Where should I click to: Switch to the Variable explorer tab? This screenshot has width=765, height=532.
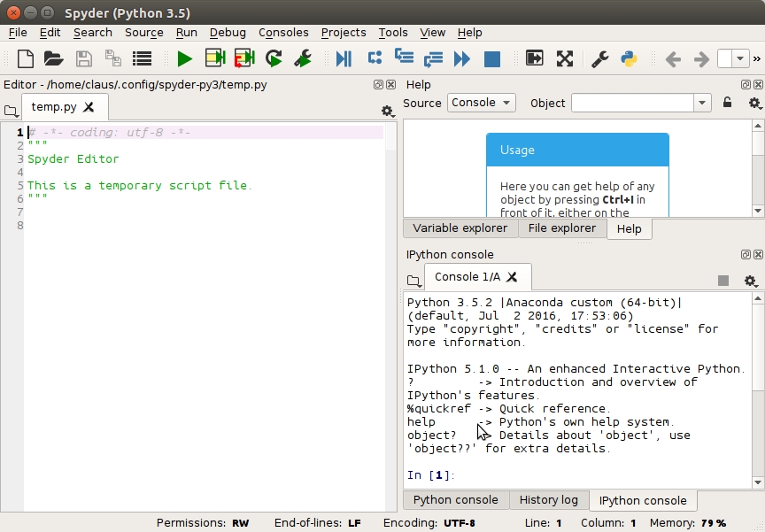click(460, 228)
